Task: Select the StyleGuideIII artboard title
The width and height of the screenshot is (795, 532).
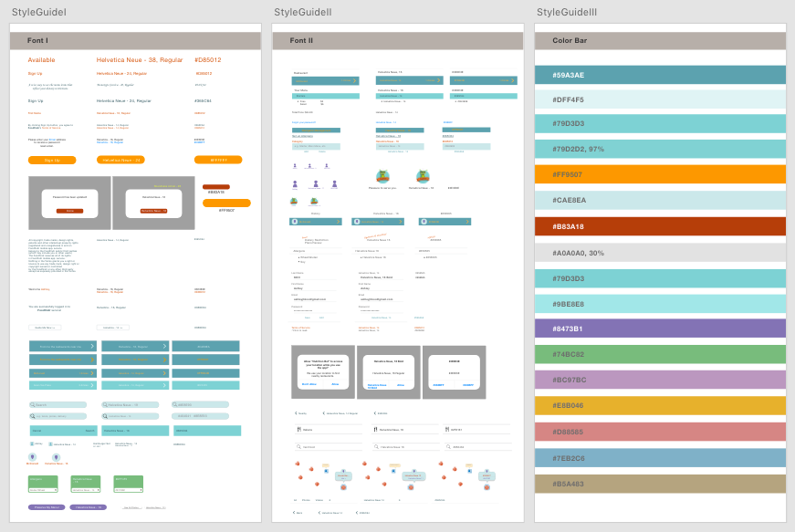Action: (x=566, y=12)
